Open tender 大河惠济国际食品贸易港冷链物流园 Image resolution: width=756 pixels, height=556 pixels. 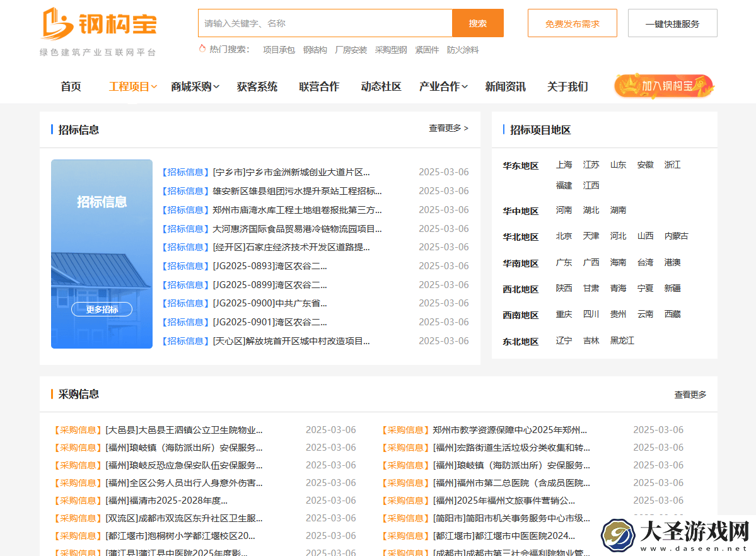coord(297,229)
